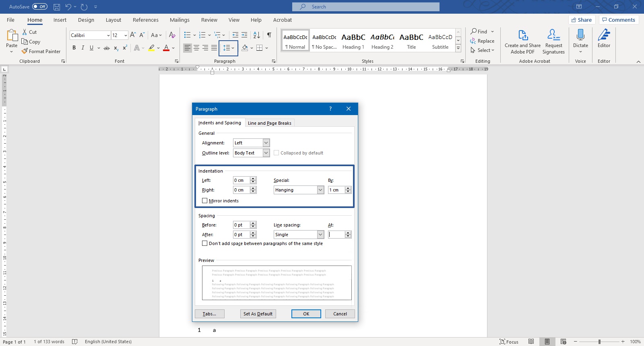Open the Alignment dropdown in dialog

point(266,143)
